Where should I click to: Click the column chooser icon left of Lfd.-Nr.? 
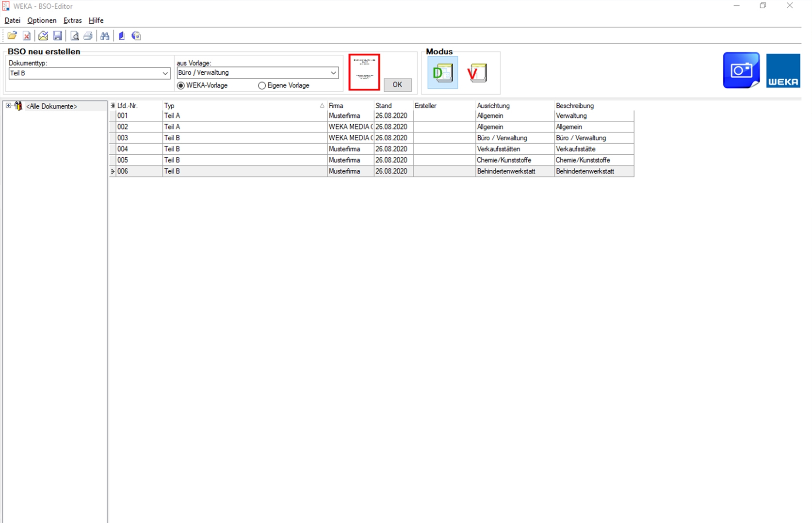[113, 105]
